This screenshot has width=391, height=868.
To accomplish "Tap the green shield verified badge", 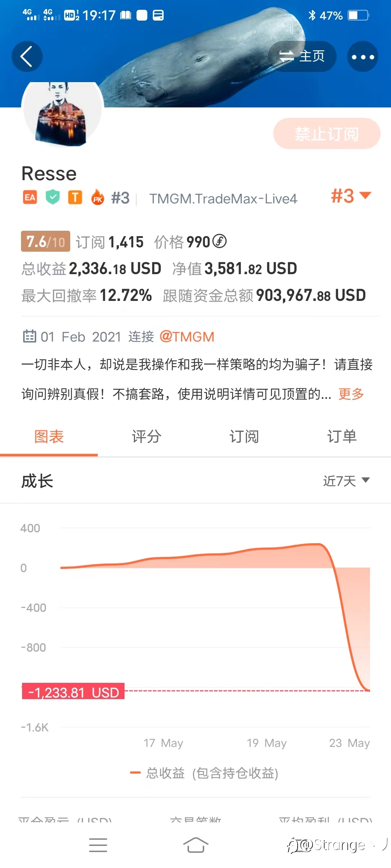I will 53,197.
